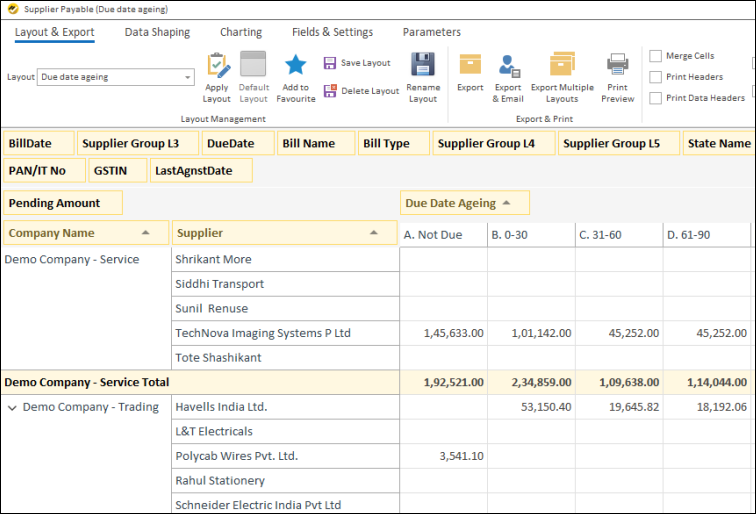Viewport: 756px width, 514px height.
Task: Open the Layout dropdown list
Action: pos(188,77)
